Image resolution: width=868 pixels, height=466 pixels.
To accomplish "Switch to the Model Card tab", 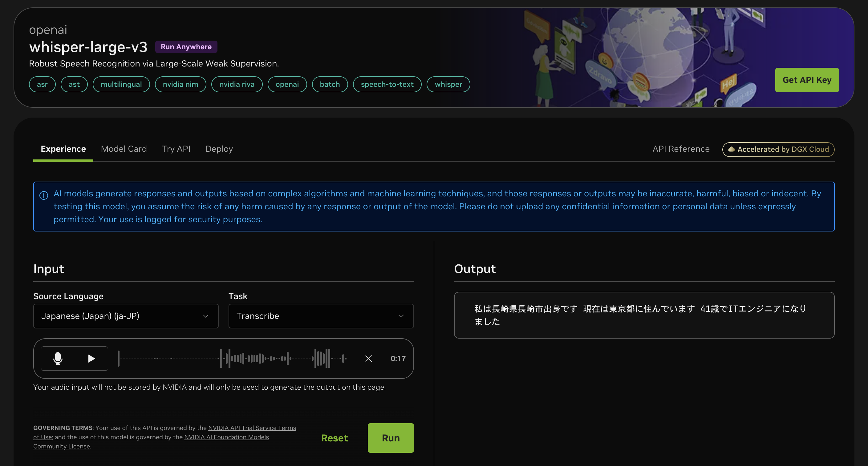I will click(124, 149).
